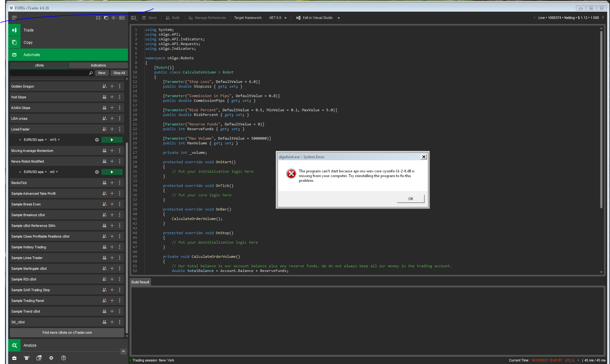Select the Sample Trading Panel cBot
Screen dimensions: 610x364
(x=67, y=301)
